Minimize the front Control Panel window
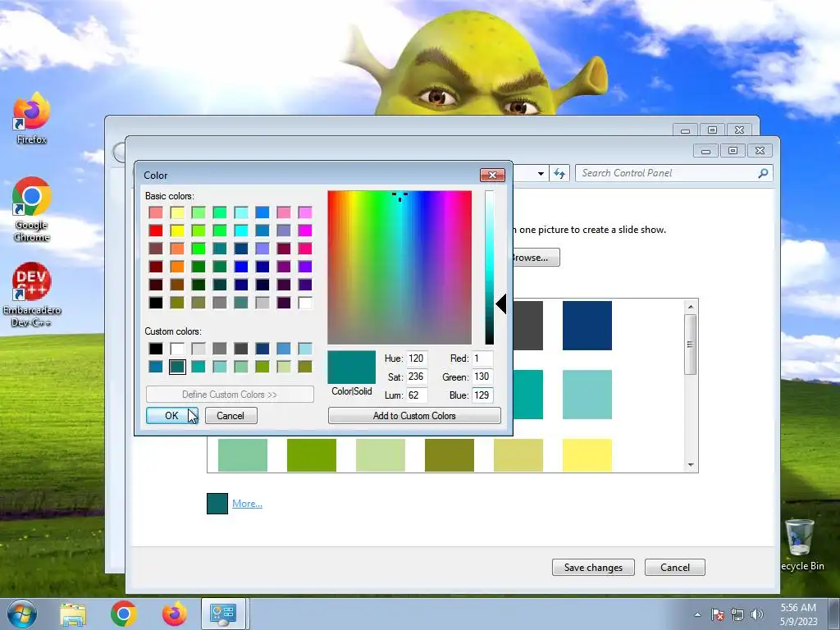 tap(706, 151)
